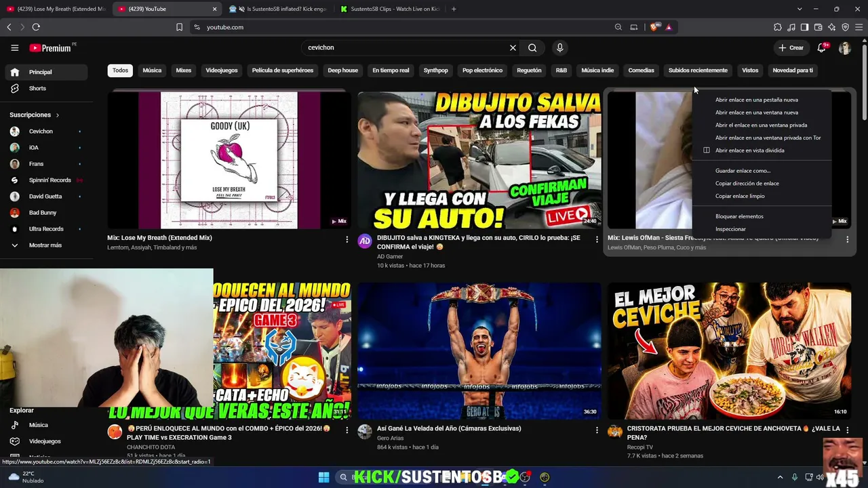Show hidden system tray icons
The image size is (868, 488).
coord(781,477)
